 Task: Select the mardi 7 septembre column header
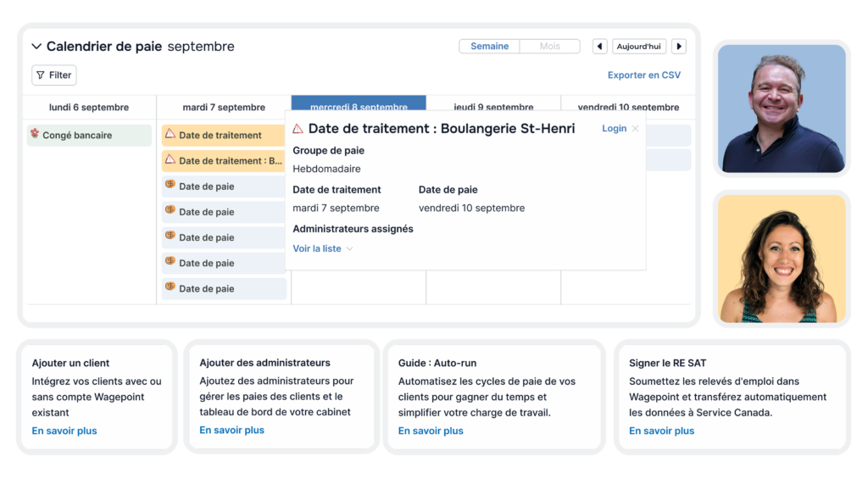[224, 107]
